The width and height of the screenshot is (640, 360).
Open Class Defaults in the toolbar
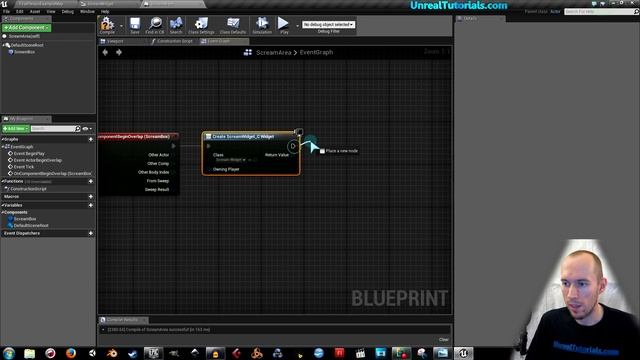point(233,25)
